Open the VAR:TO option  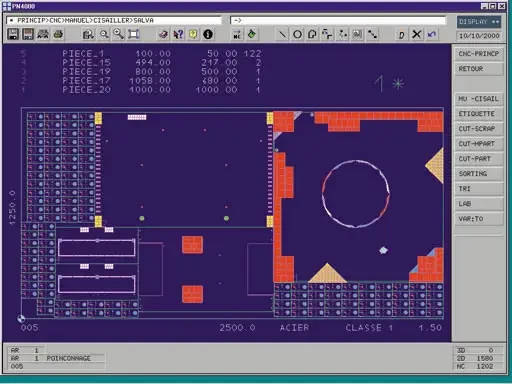click(479, 219)
